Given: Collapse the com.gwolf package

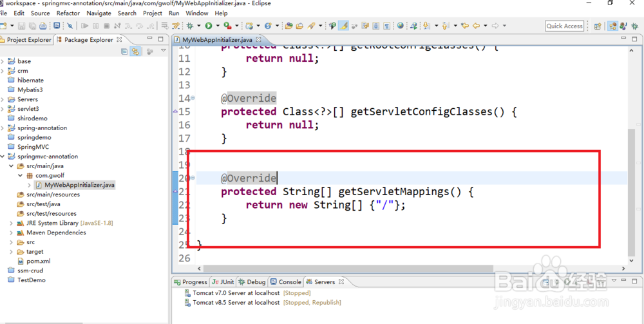Looking at the screenshot, I should coord(21,175).
